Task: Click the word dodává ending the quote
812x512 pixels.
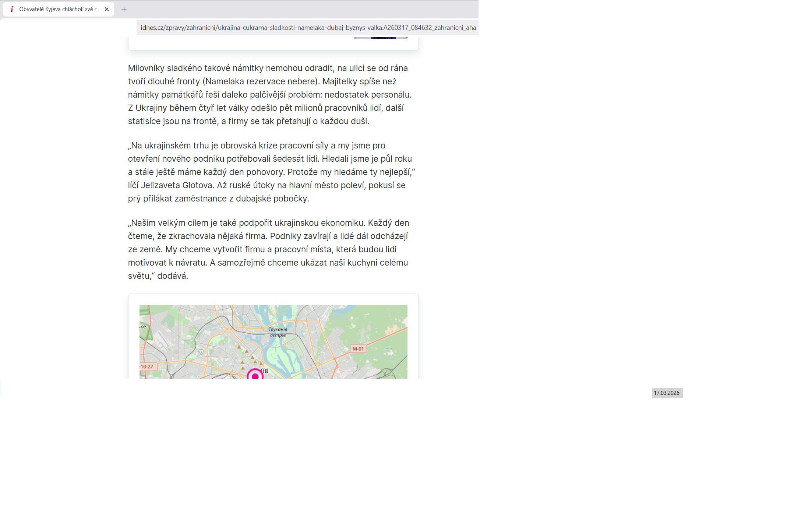Action: click(172, 276)
